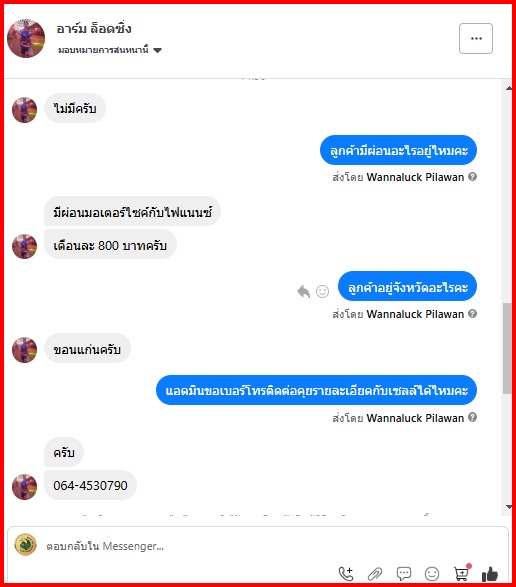Reply to the province question message
516x587 pixels.
[304, 291]
